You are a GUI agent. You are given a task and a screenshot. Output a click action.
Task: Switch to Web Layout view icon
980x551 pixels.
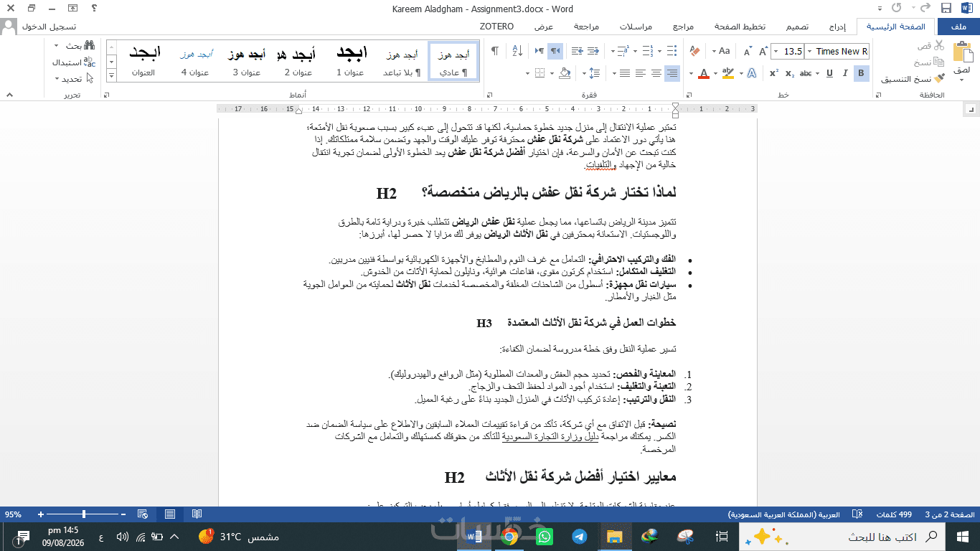pyautogui.click(x=143, y=514)
